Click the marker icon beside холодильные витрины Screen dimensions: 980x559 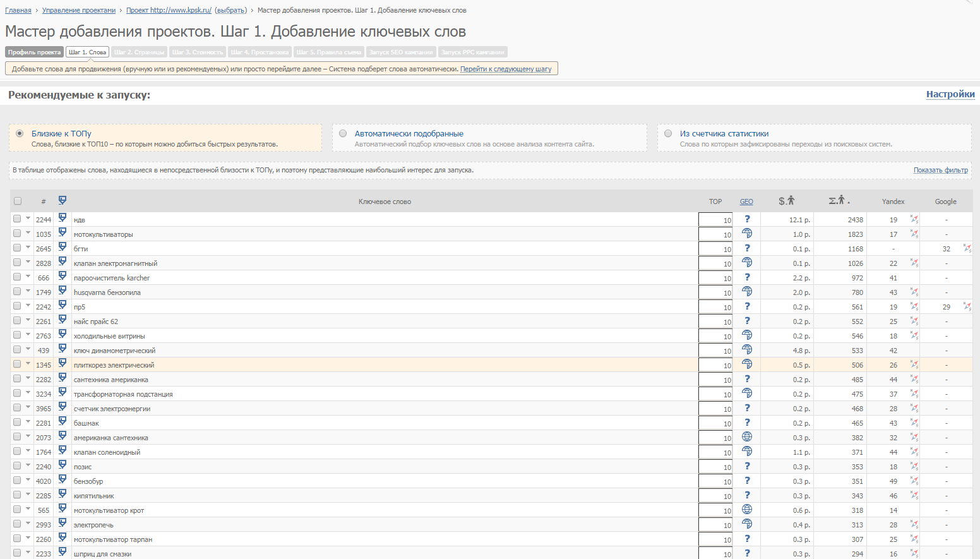pyautogui.click(x=63, y=334)
